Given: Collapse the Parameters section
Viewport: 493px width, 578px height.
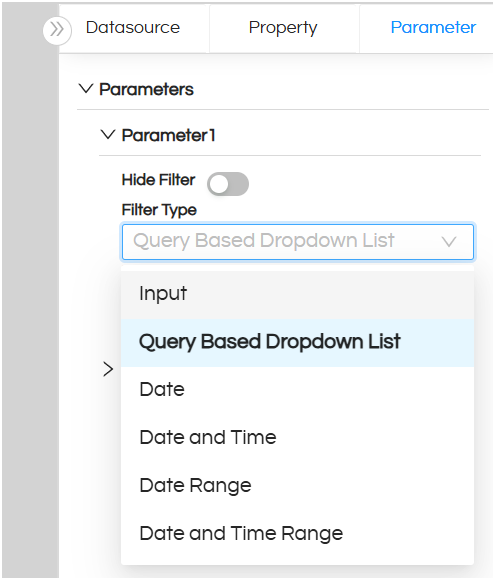Looking at the screenshot, I should pyautogui.click(x=86, y=89).
